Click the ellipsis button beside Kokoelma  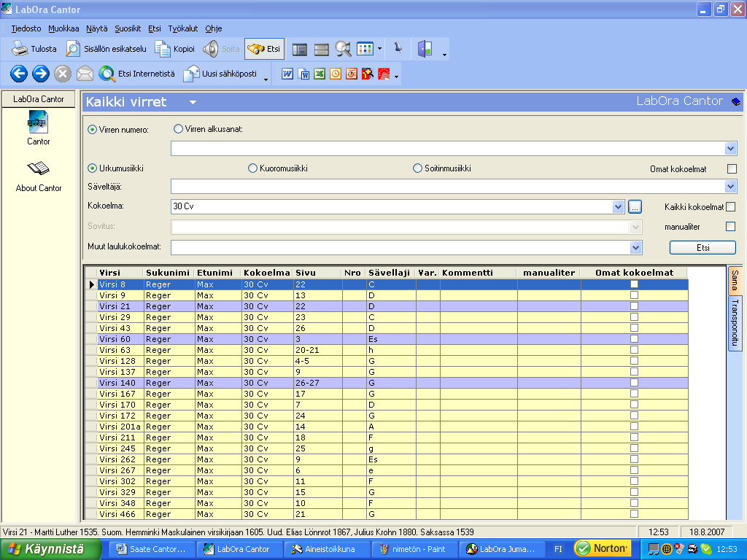[635, 206]
